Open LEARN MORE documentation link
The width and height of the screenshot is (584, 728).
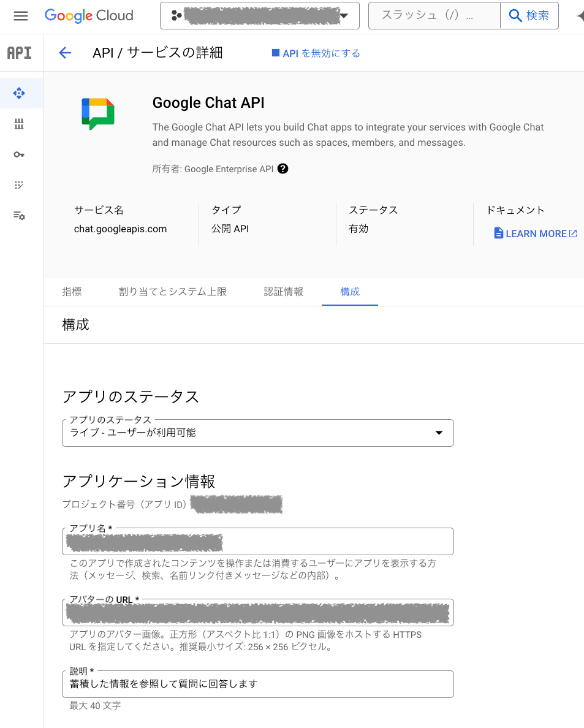coord(536,233)
